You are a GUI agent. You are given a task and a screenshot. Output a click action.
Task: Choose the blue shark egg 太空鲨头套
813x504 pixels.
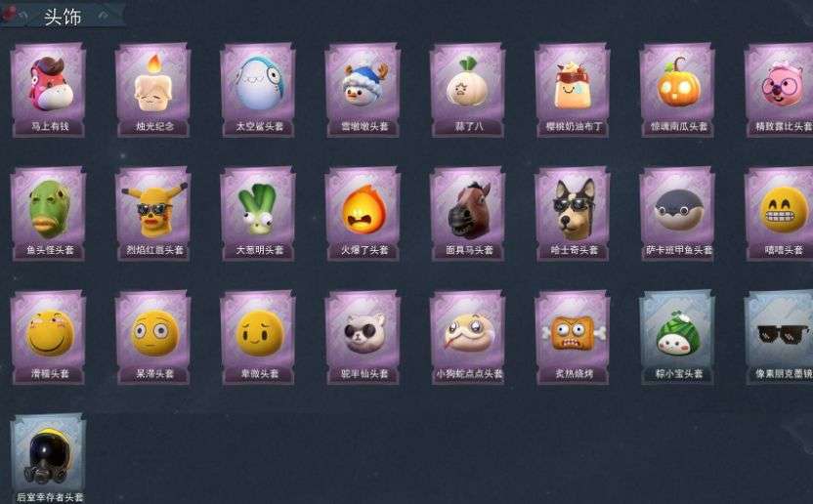click(258, 90)
